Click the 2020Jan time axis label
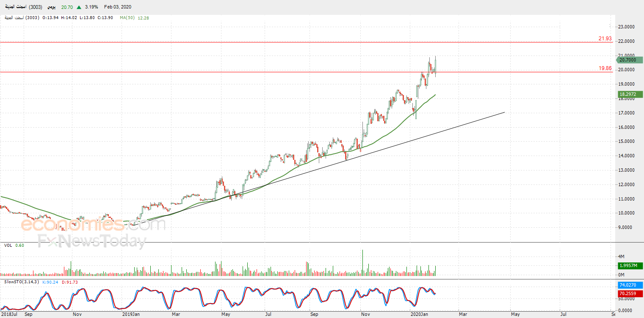The width and height of the screenshot is (644, 318). pyautogui.click(x=420, y=315)
